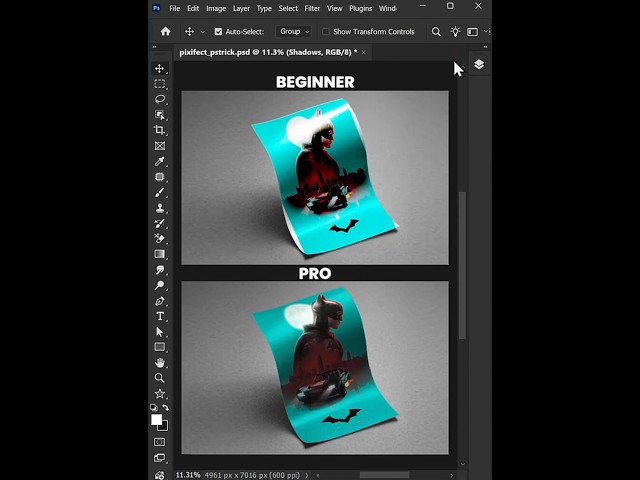Screen dimensions: 640x480
Task: Open the Filter menu
Action: pyautogui.click(x=312, y=8)
